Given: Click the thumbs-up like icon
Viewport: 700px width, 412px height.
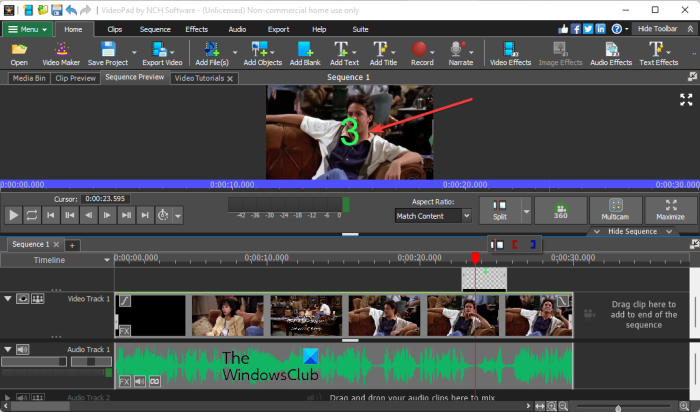Looking at the screenshot, I should pos(563,29).
